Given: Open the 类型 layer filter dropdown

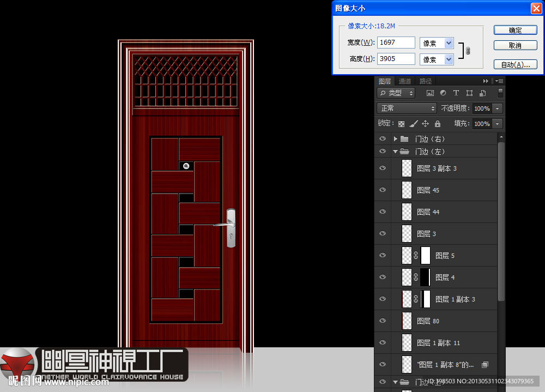Looking at the screenshot, I should point(397,93).
